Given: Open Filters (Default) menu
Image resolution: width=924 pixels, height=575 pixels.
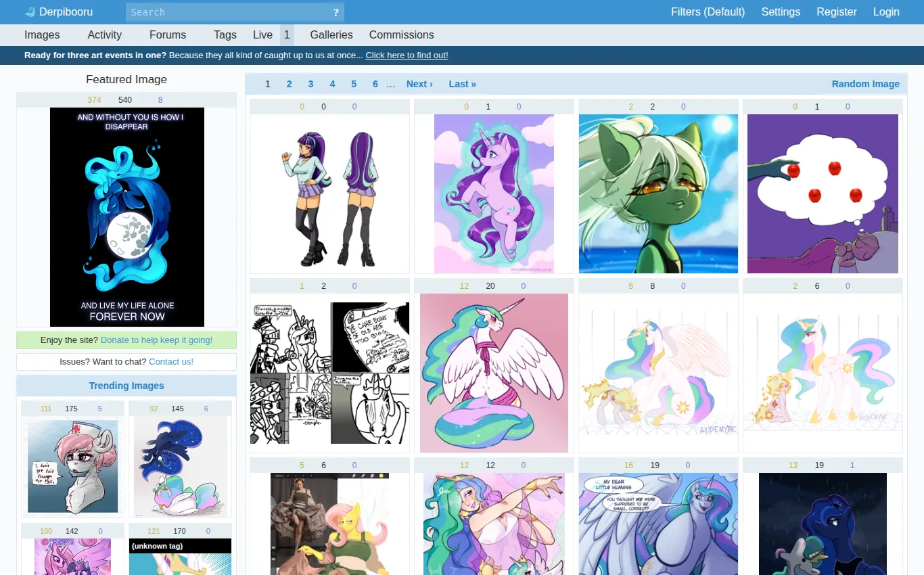Looking at the screenshot, I should tap(708, 12).
